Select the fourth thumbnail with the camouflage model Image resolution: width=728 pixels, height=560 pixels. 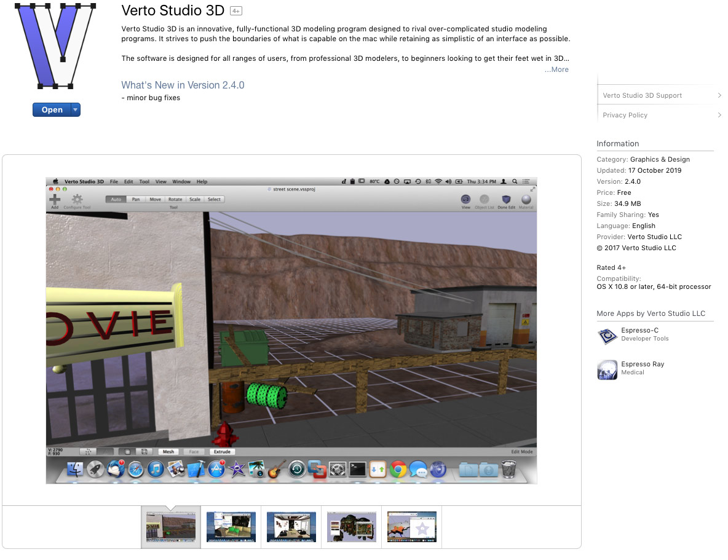click(352, 527)
